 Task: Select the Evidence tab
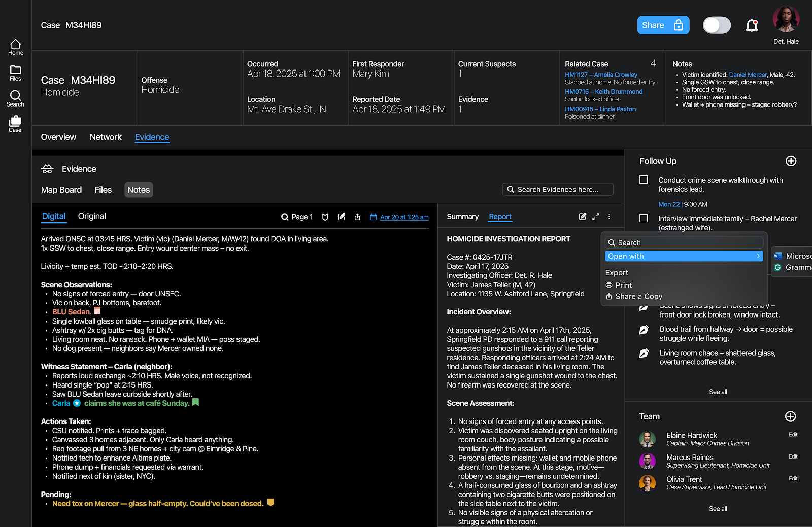(x=152, y=137)
